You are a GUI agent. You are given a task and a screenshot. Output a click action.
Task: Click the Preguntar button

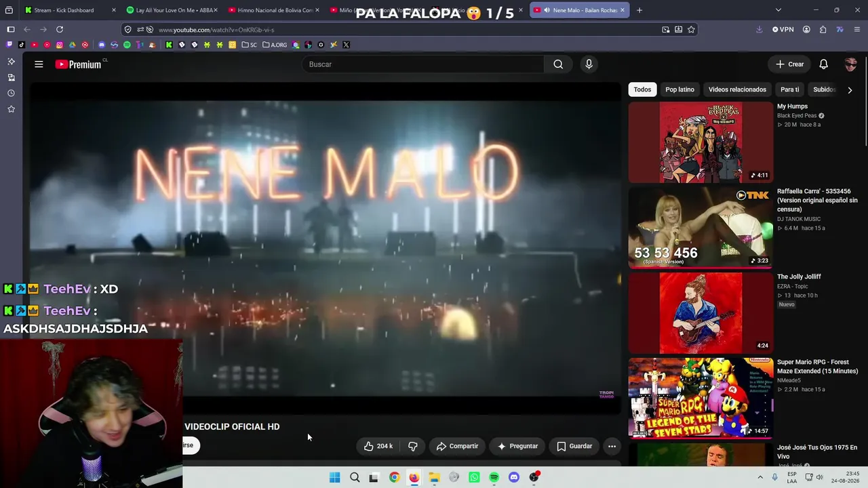tap(517, 446)
